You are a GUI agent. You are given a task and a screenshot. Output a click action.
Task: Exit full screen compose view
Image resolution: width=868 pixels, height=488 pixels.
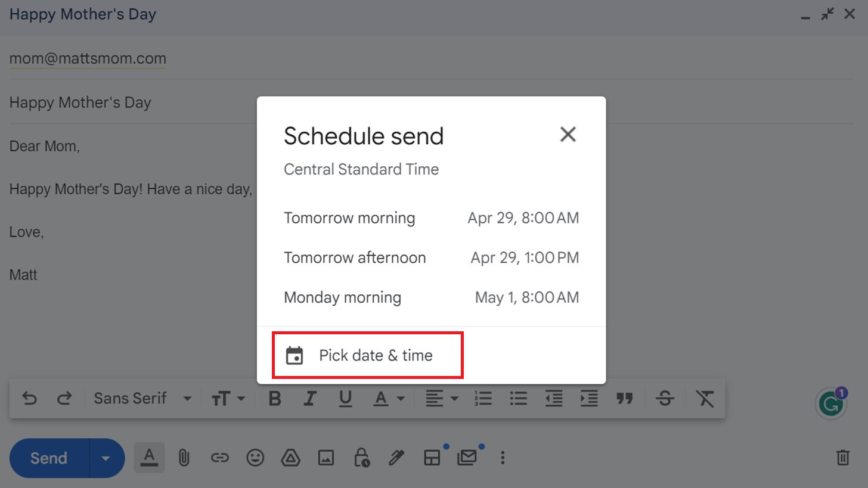(827, 14)
